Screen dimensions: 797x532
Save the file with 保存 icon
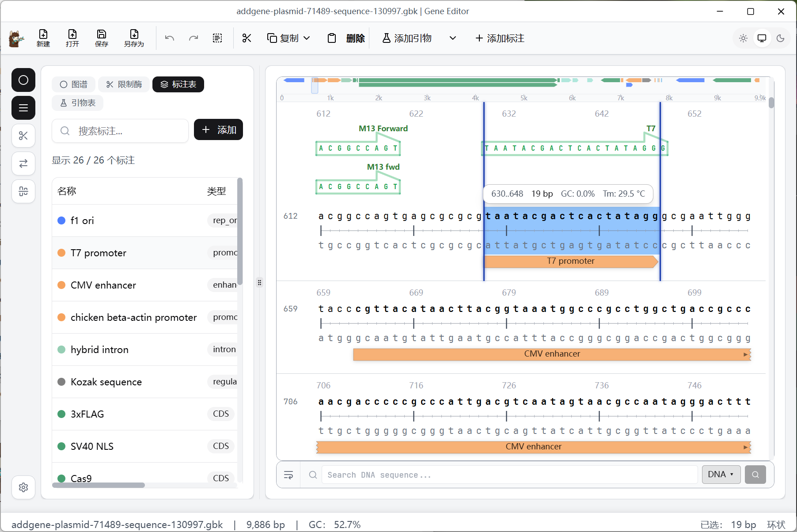pos(102,38)
